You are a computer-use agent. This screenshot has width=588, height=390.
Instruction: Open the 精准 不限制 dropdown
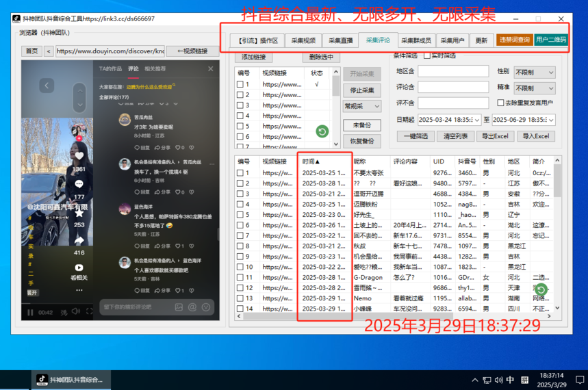[x=535, y=88]
